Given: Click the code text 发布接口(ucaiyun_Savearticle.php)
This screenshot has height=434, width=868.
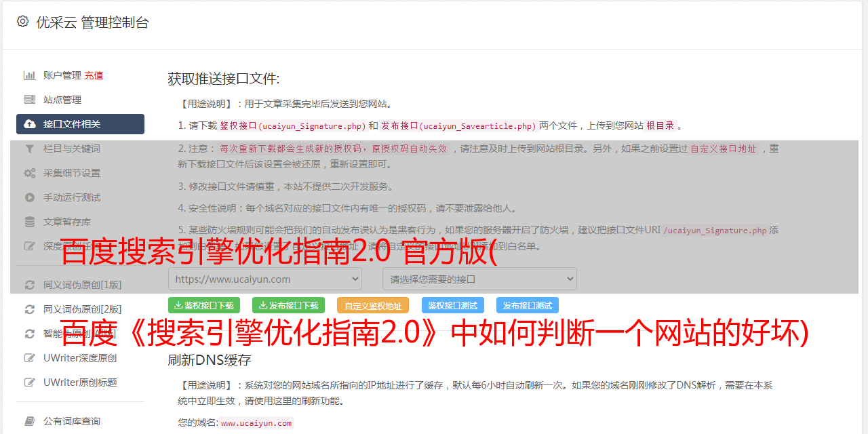Looking at the screenshot, I should click(x=458, y=125).
